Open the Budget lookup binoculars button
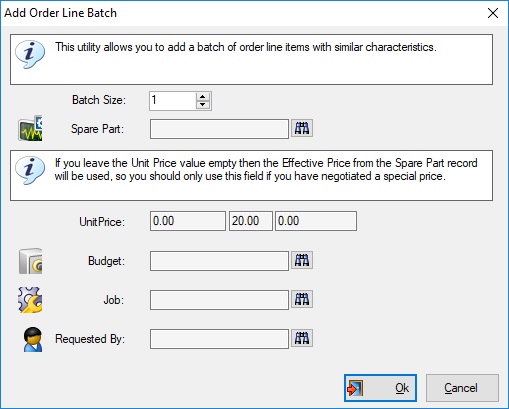 point(302,260)
